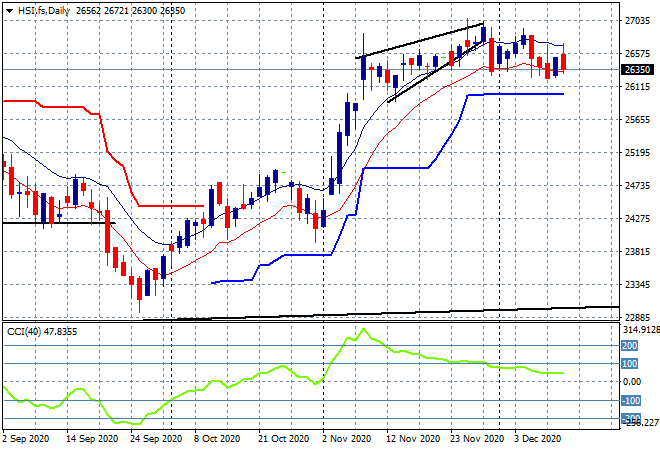Click the CCI(40) 47.8355 indicator label

pyautogui.click(x=42, y=332)
